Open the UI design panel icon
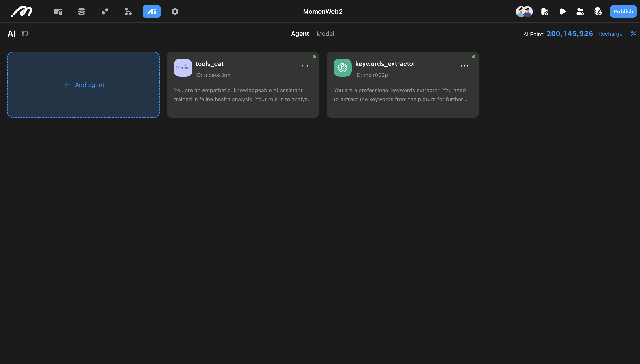The height and width of the screenshot is (364, 640). point(58,11)
